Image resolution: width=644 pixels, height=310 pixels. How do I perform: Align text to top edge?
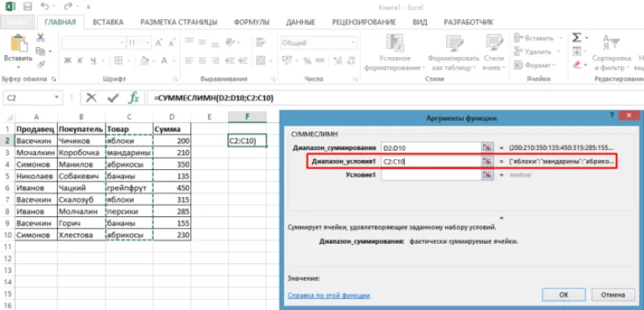coord(190,41)
